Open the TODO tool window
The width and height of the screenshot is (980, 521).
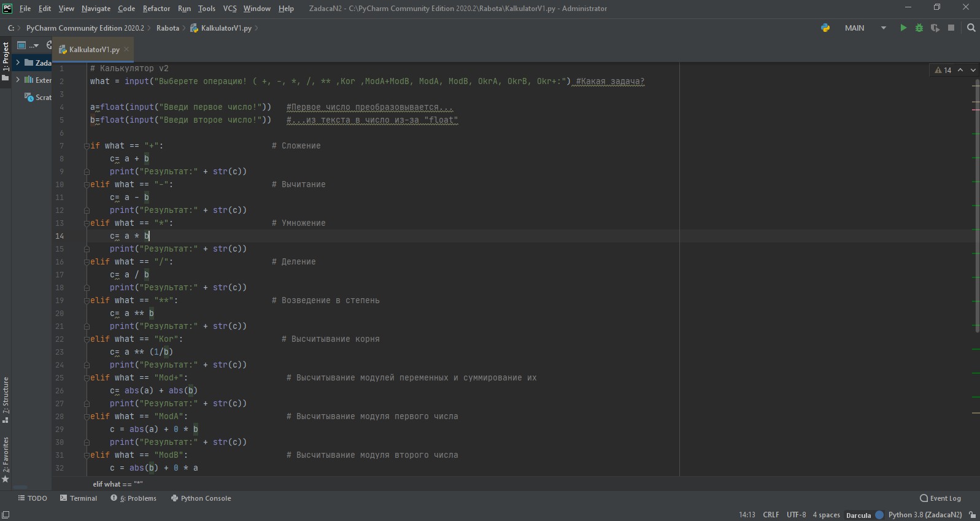coord(33,498)
